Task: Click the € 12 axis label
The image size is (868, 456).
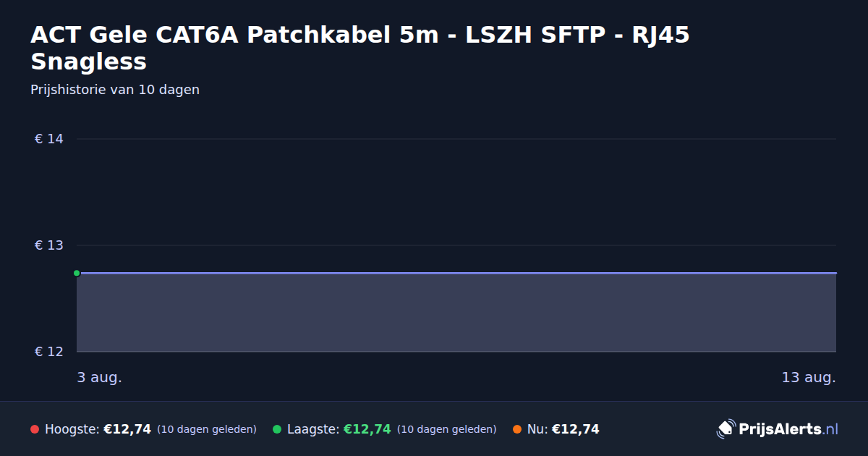Action: (49, 352)
